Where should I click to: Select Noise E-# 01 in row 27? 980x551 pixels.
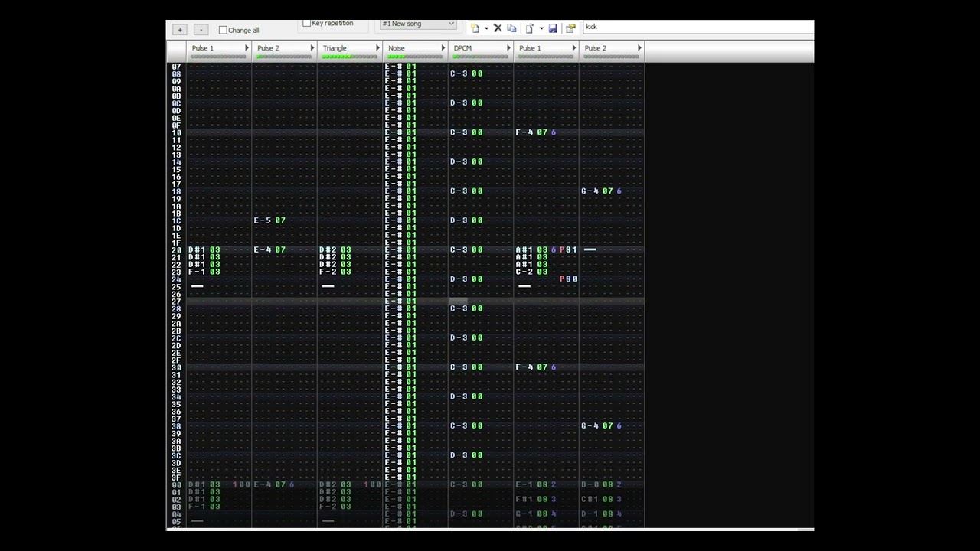coord(400,302)
